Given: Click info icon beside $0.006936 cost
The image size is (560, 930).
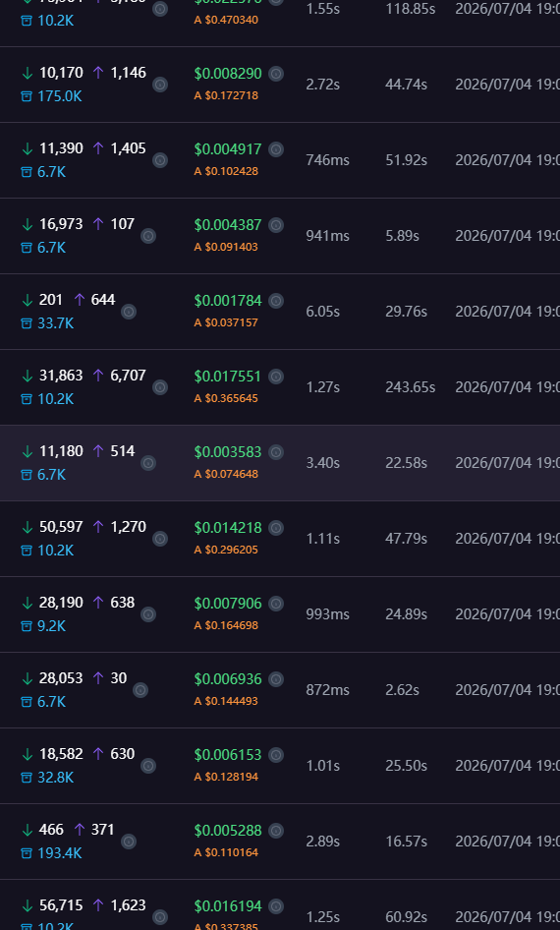Looking at the screenshot, I should pyautogui.click(x=275, y=679).
